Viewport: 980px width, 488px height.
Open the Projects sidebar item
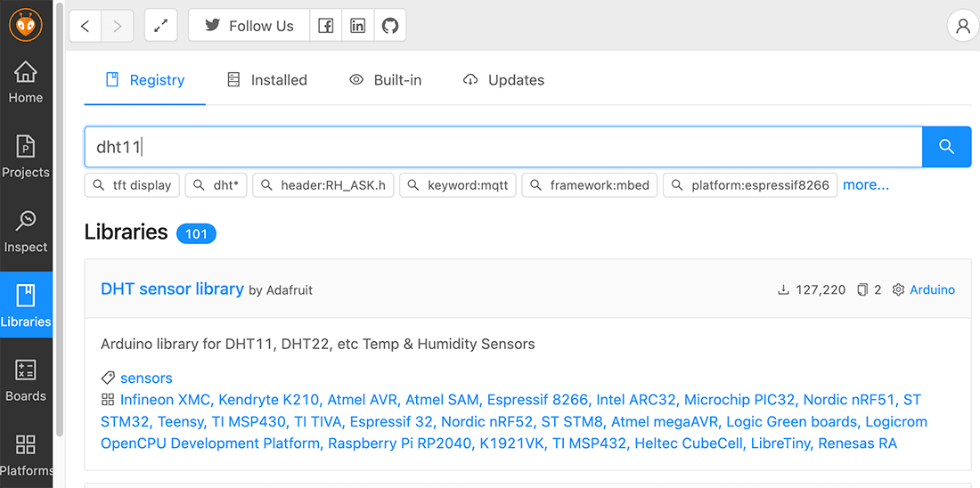(x=26, y=156)
